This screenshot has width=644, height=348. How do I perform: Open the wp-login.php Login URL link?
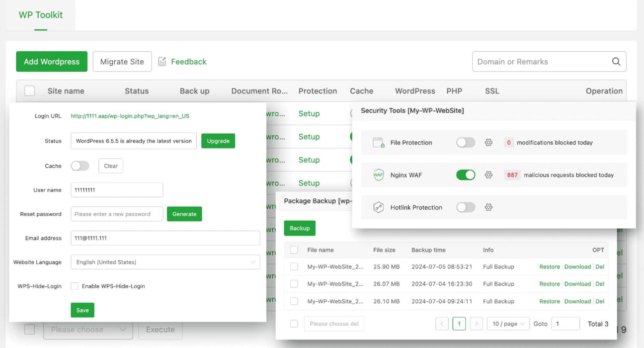click(130, 116)
